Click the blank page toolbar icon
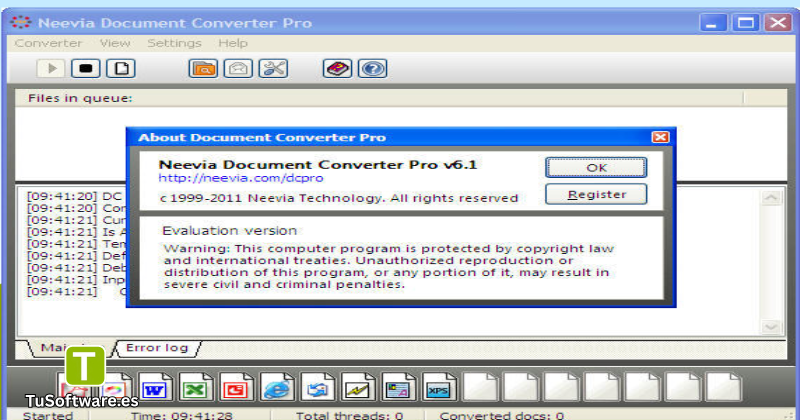Screen dimensions: 800x420 tap(121, 68)
